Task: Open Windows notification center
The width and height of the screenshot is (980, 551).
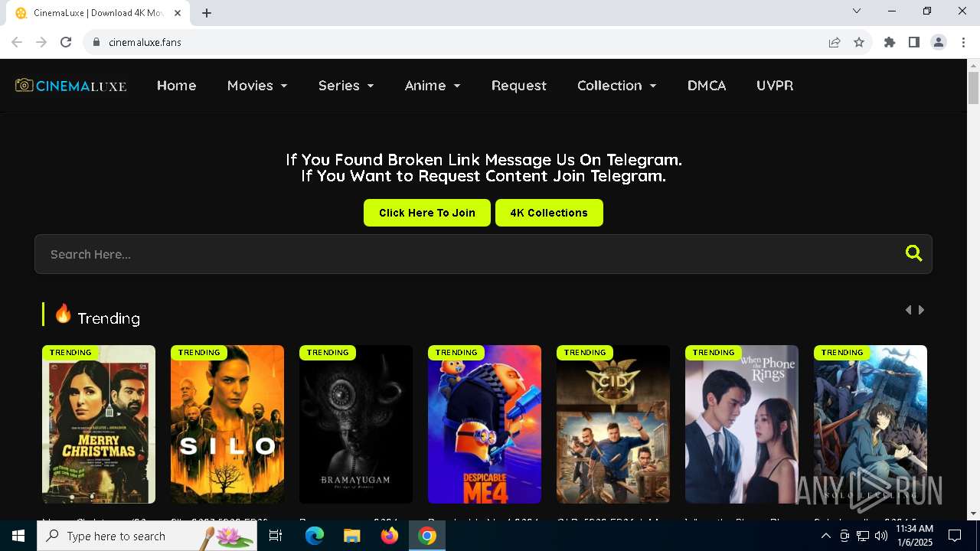Action: 955,536
